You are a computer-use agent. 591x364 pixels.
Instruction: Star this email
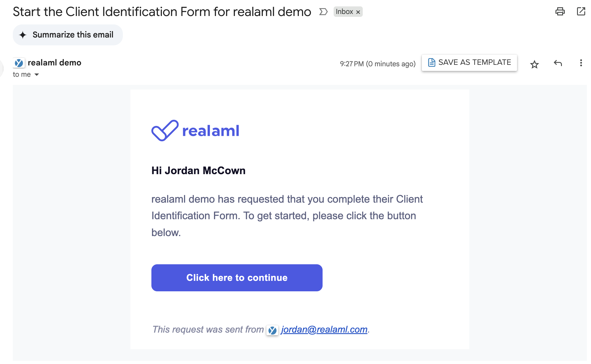tap(534, 64)
